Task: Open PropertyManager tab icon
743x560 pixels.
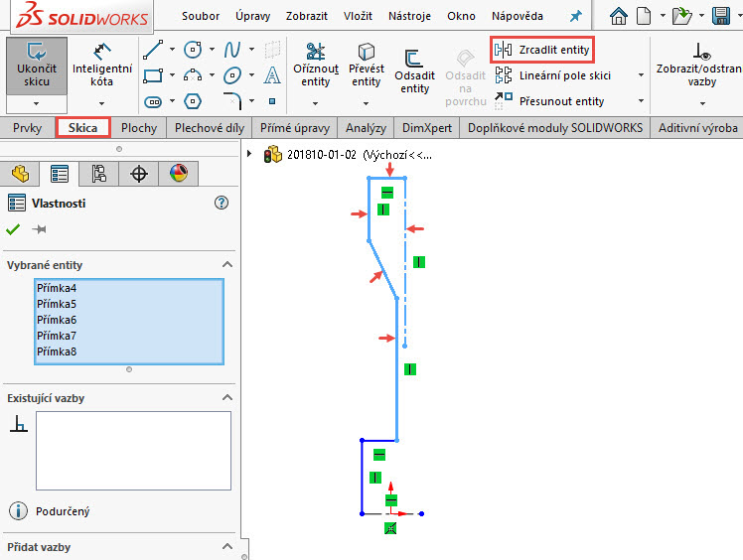Action: [x=60, y=174]
